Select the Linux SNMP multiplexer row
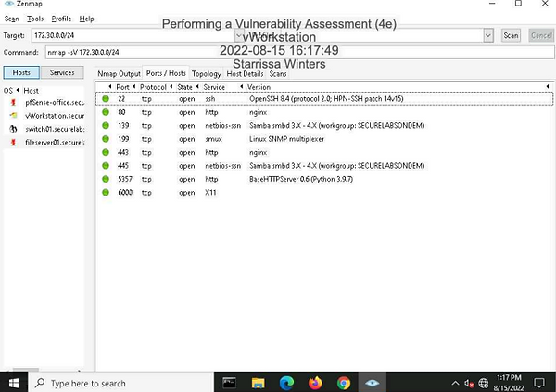The height and width of the screenshot is (392, 556). coord(324,139)
